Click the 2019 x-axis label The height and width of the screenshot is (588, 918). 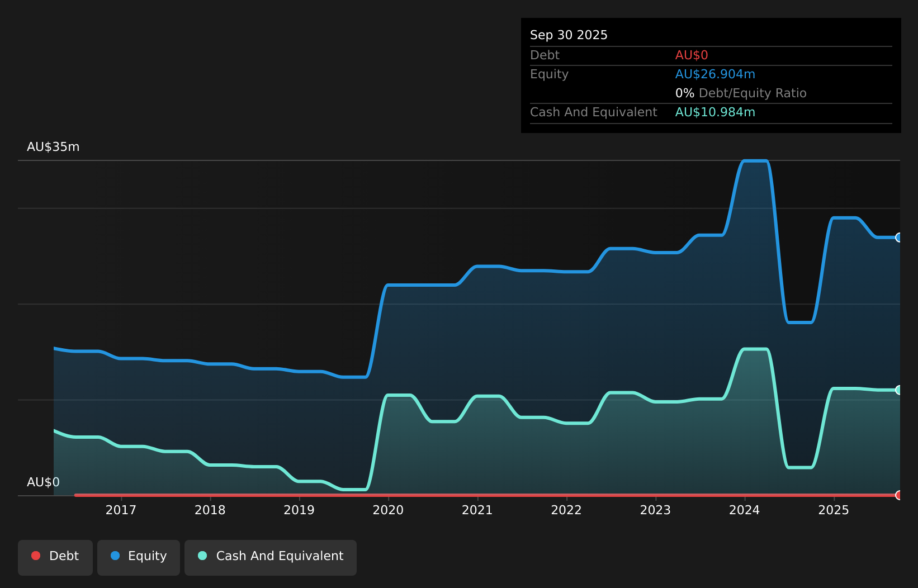click(299, 510)
